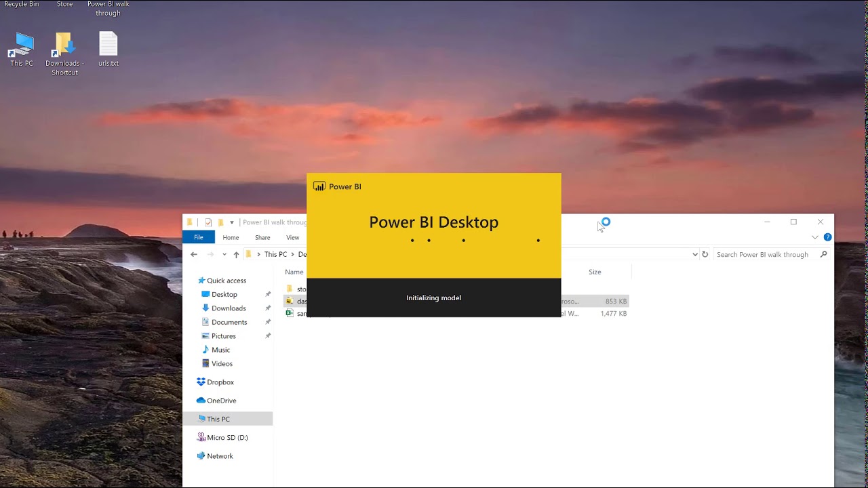Go up one folder level
The width and height of the screenshot is (868, 488).
236,254
